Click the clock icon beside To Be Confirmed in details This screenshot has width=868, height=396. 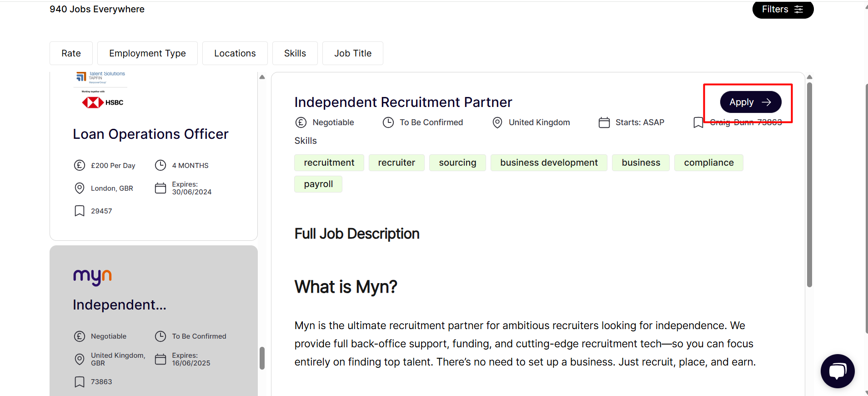coord(388,122)
